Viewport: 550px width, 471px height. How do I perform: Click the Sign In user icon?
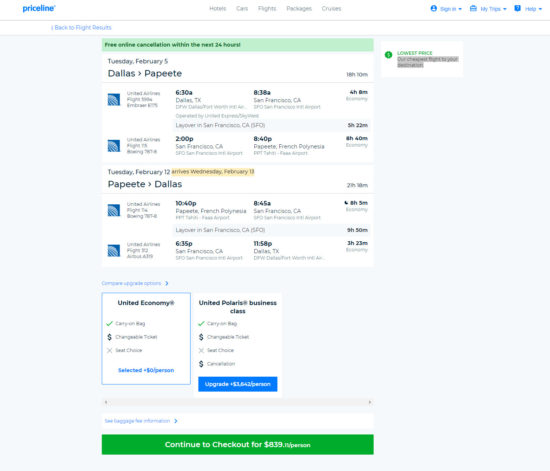pyautogui.click(x=434, y=8)
